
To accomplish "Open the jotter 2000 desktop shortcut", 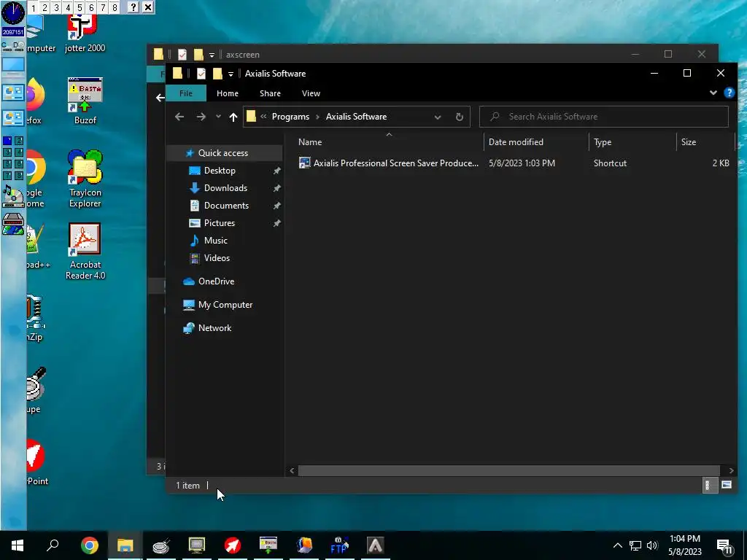I will (x=85, y=34).
